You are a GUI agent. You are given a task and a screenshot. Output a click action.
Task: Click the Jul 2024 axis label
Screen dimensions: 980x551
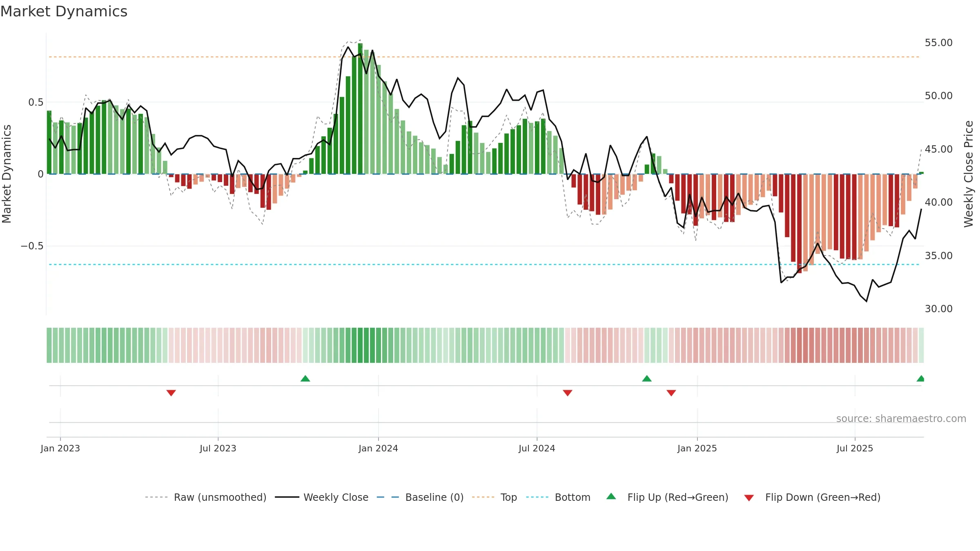(537, 448)
